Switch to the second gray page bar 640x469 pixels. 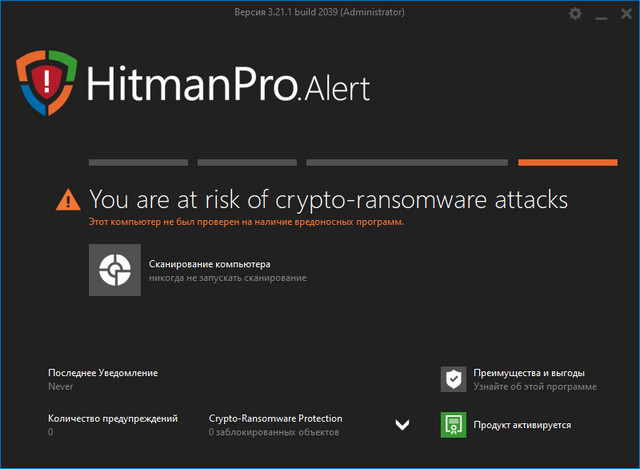coord(247,162)
